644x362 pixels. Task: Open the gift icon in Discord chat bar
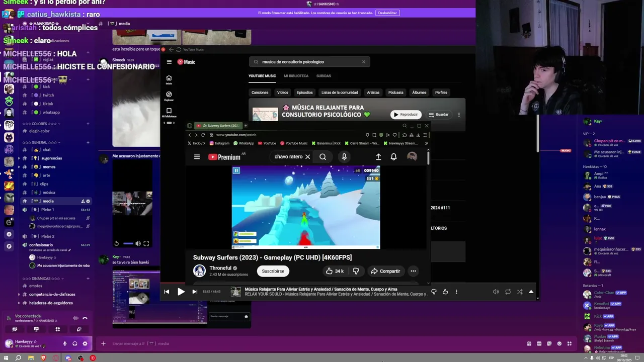coord(529,343)
